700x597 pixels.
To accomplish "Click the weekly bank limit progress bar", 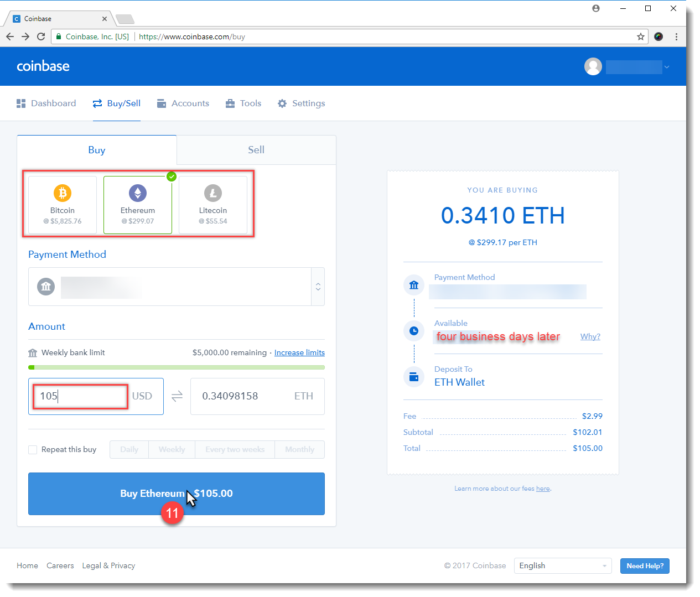I will pyautogui.click(x=176, y=367).
